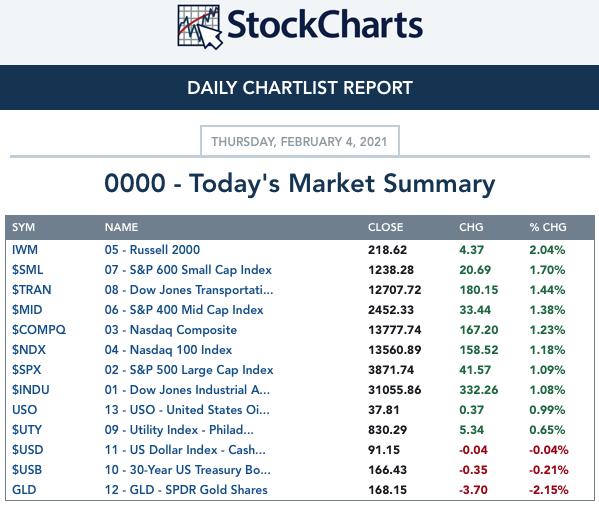
Task: Click the $MID symbol
Action: pyautogui.click(x=27, y=310)
